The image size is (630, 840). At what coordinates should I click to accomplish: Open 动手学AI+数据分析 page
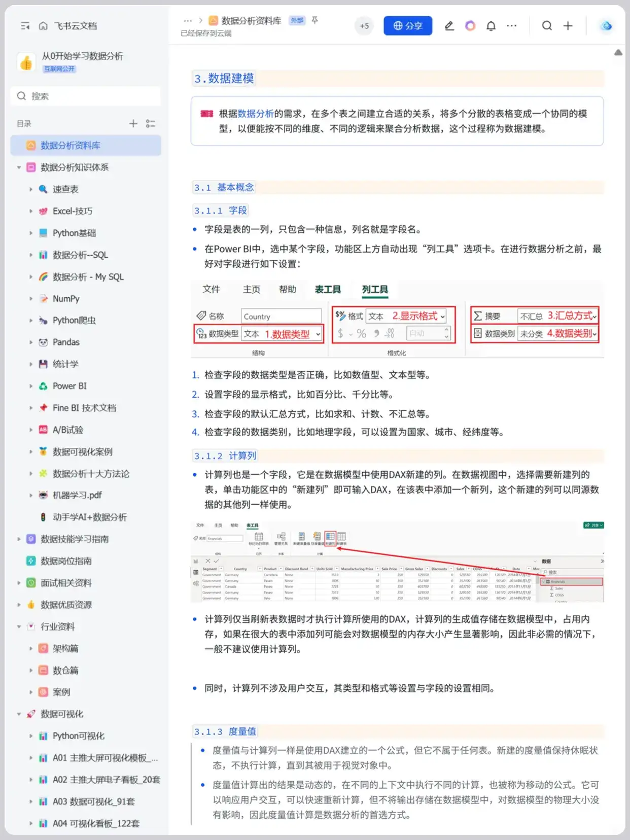click(90, 517)
